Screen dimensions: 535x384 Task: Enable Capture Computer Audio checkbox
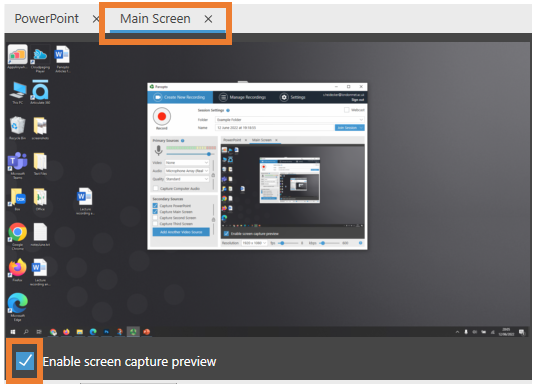click(156, 188)
